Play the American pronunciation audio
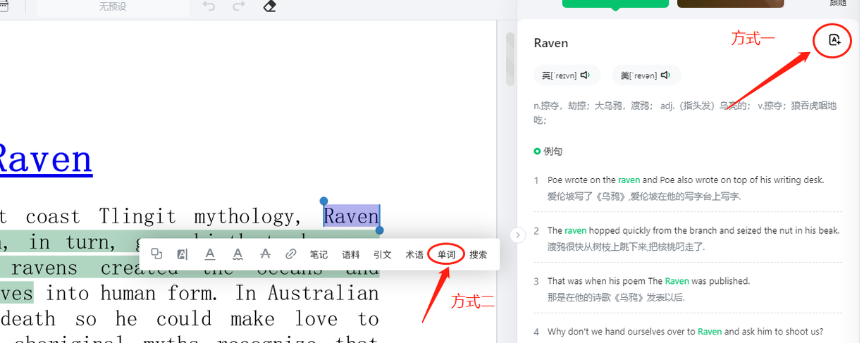863x361 pixels. [x=665, y=75]
